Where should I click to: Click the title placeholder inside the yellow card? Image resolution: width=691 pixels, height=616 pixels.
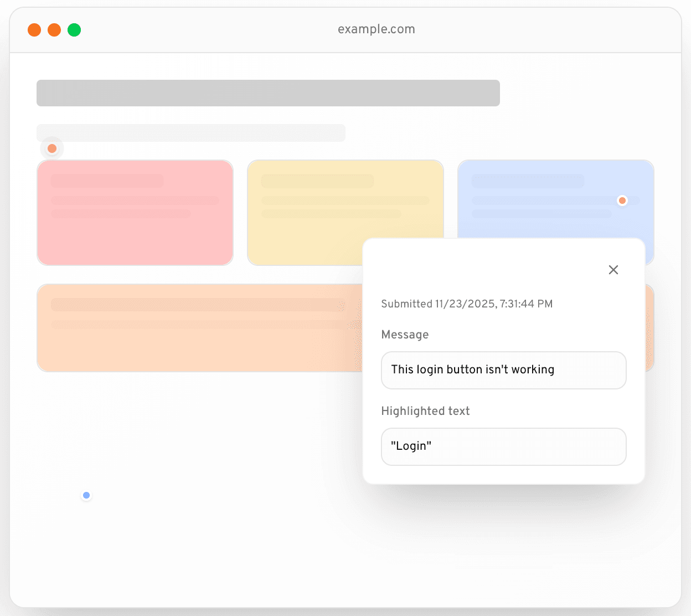coord(317,181)
